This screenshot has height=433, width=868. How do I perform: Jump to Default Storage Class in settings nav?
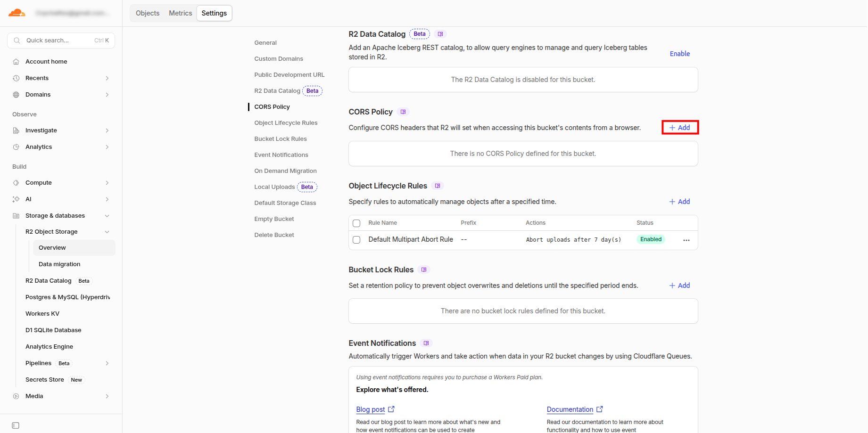pyautogui.click(x=285, y=203)
